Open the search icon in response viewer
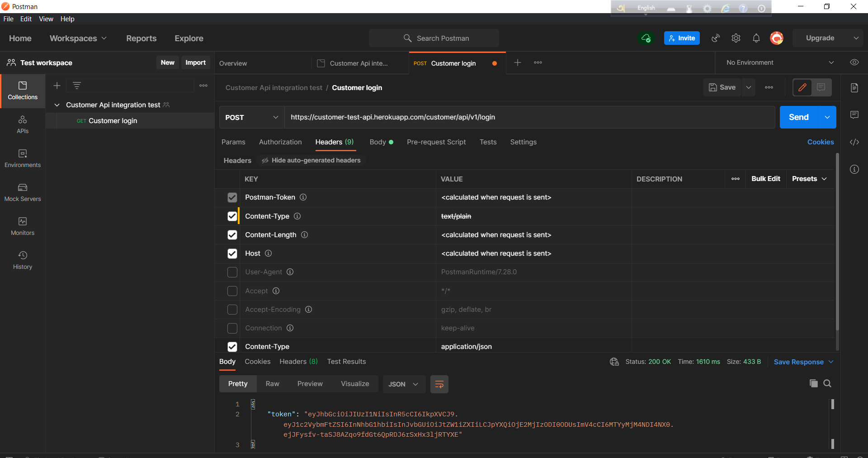The width and height of the screenshot is (868, 458). click(x=828, y=383)
